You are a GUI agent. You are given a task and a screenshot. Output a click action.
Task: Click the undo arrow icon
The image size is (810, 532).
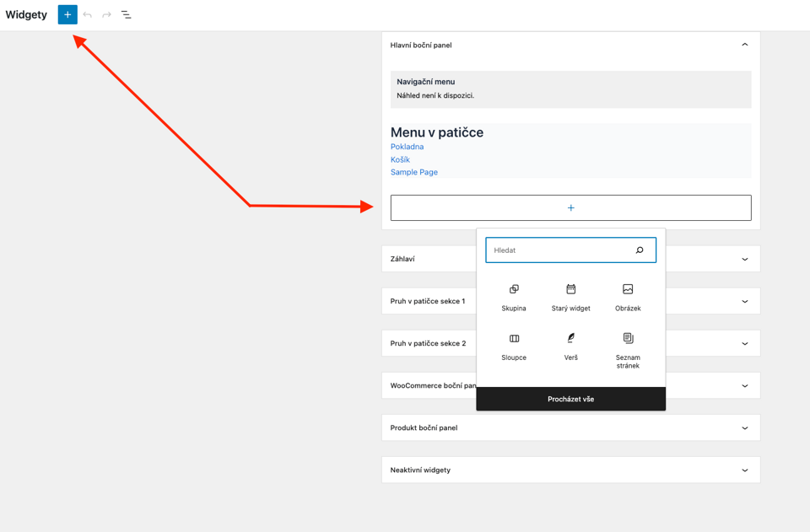[87, 15]
